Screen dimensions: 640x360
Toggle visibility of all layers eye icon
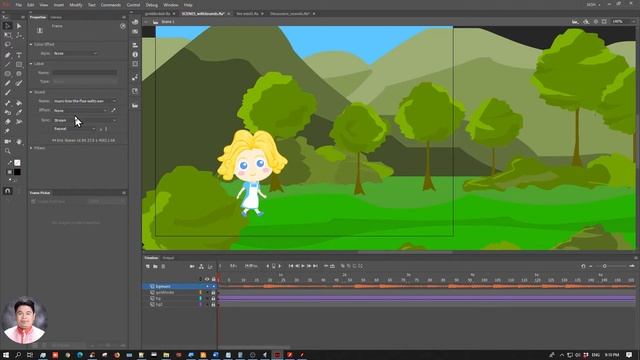207,279
